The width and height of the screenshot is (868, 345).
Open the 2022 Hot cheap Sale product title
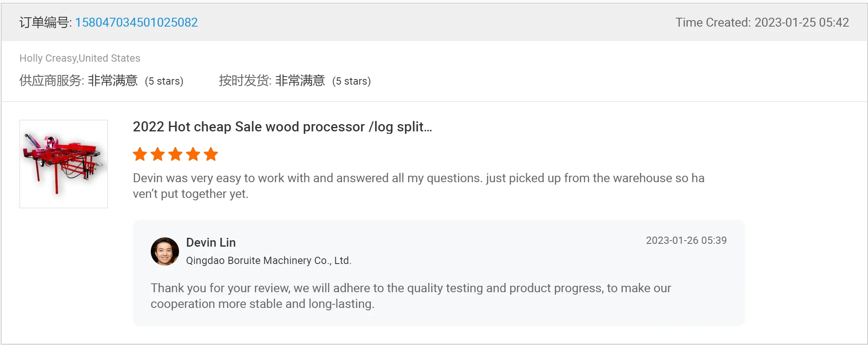tap(282, 127)
